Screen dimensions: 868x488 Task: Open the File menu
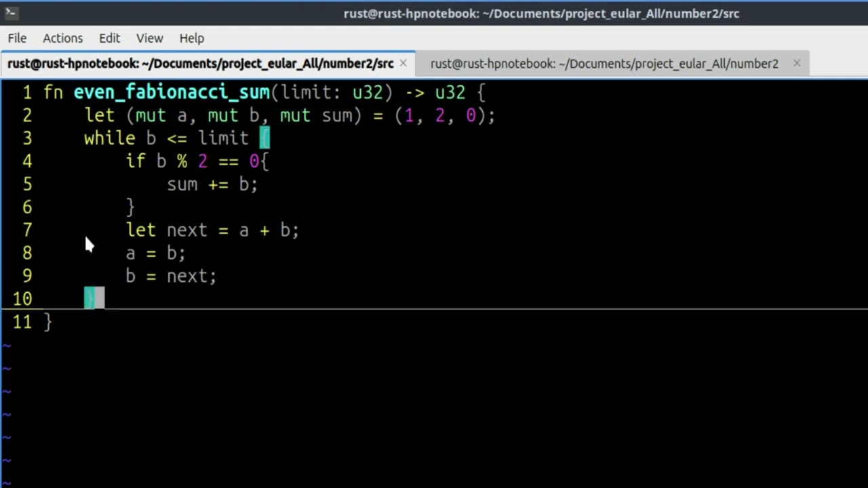(x=17, y=38)
